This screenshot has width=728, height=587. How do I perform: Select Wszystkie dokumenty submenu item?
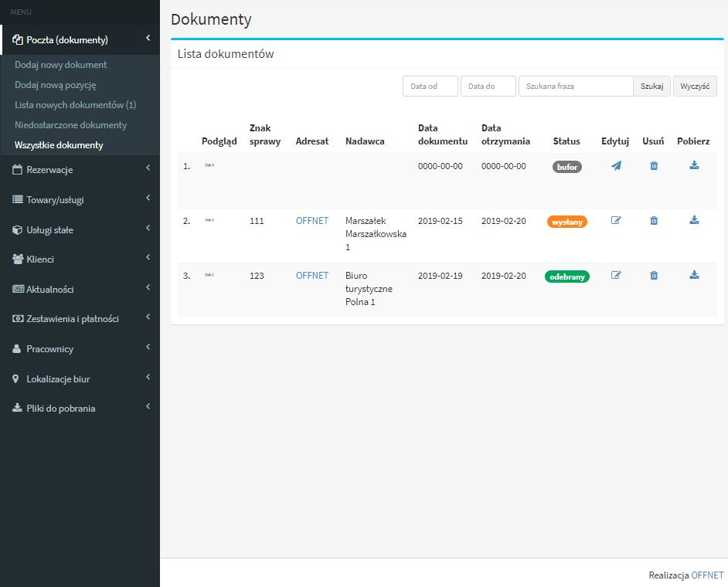(x=59, y=144)
